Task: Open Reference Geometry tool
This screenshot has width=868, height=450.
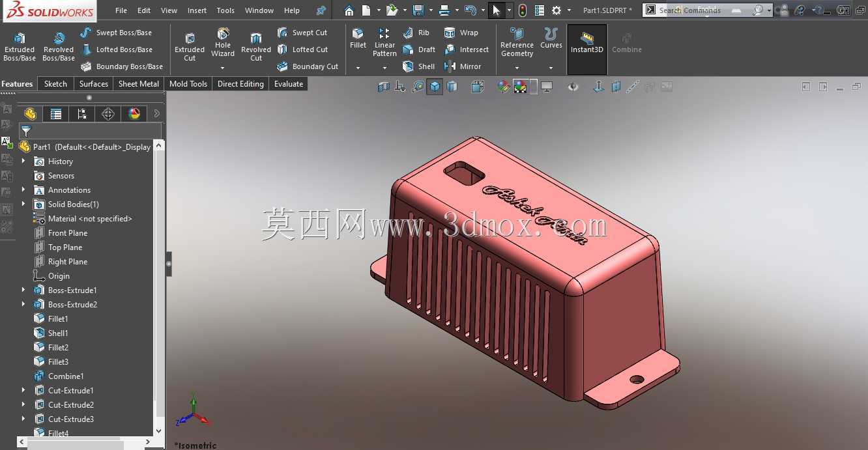Action: (517, 42)
